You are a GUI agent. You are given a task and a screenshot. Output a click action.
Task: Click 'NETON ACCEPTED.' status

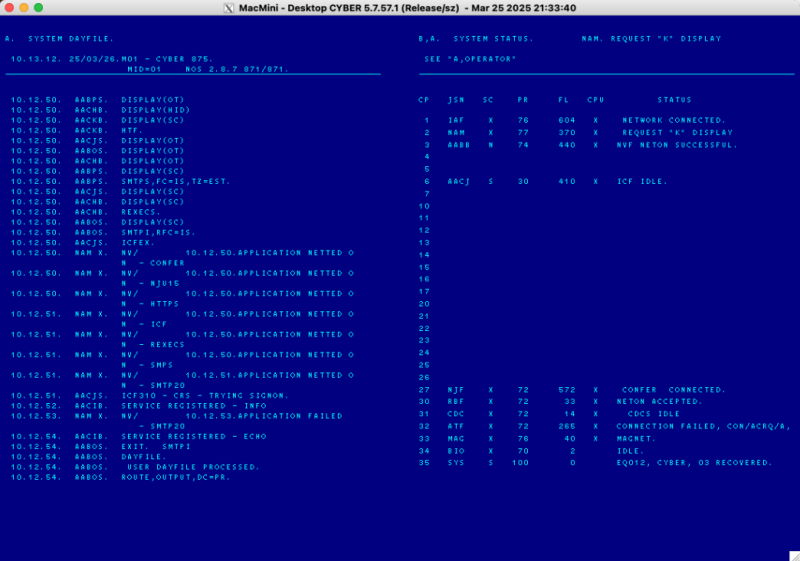pos(659,402)
